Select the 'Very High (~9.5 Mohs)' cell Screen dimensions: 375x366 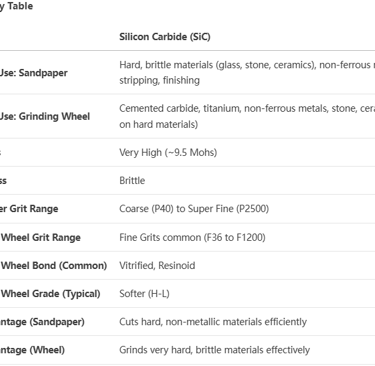pos(168,153)
